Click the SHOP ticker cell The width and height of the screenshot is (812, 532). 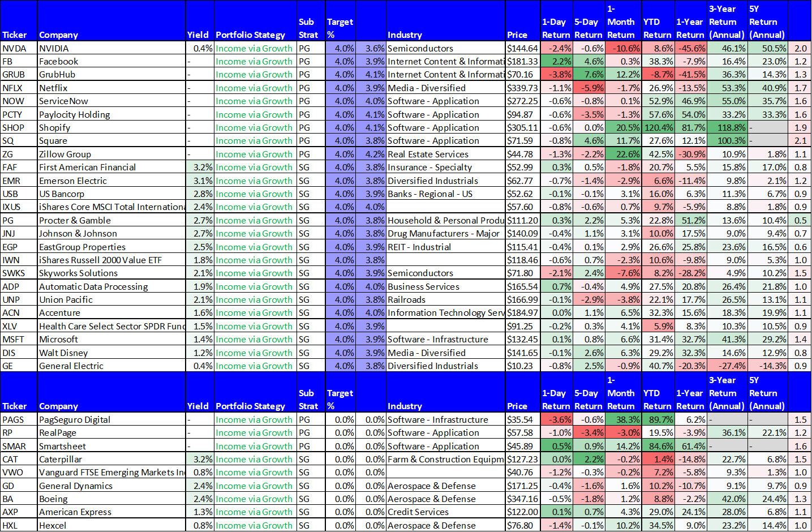pos(19,127)
